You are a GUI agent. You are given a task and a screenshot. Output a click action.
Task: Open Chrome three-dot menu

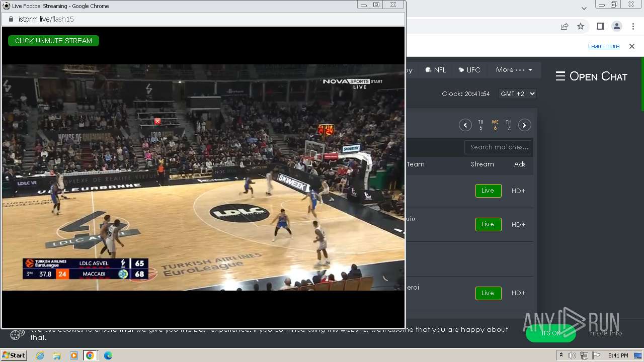coord(633,26)
